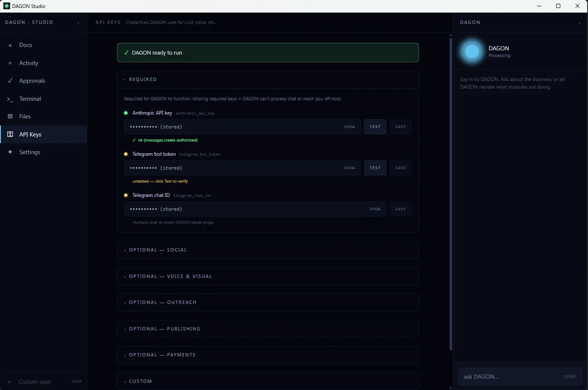Image resolution: width=588 pixels, height=390 pixels.
Task: Open the Docs page from the sidebar
Action: pos(26,45)
